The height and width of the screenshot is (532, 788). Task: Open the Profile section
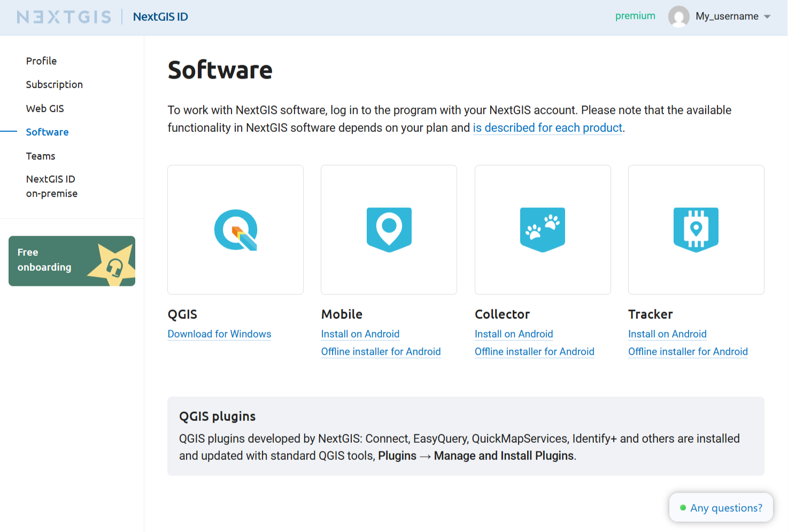point(41,61)
